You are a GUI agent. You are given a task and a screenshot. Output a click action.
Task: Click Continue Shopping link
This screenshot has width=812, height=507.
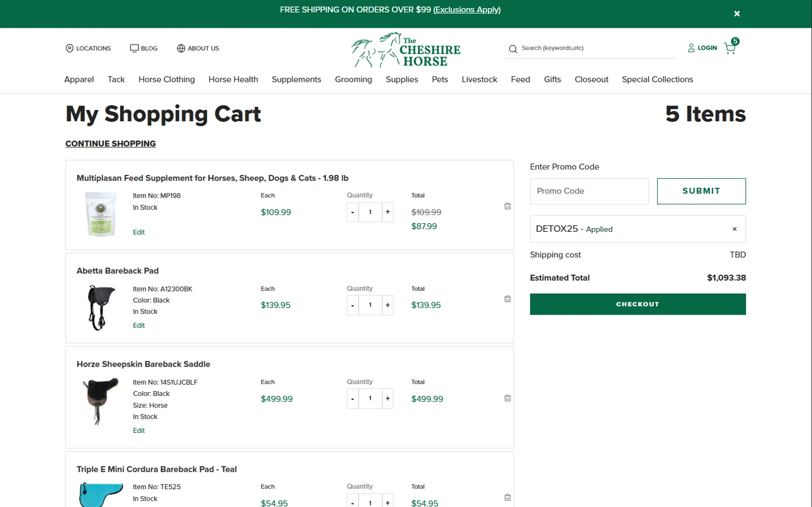pyautogui.click(x=110, y=144)
